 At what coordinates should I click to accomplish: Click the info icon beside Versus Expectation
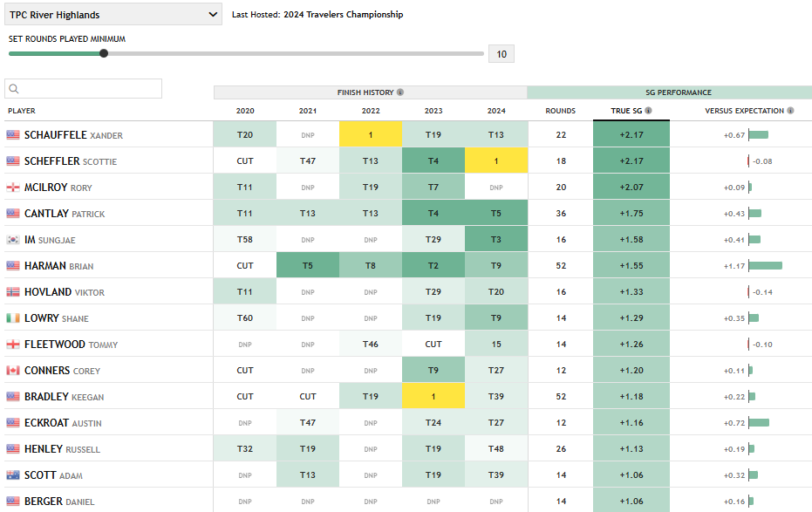(x=790, y=111)
